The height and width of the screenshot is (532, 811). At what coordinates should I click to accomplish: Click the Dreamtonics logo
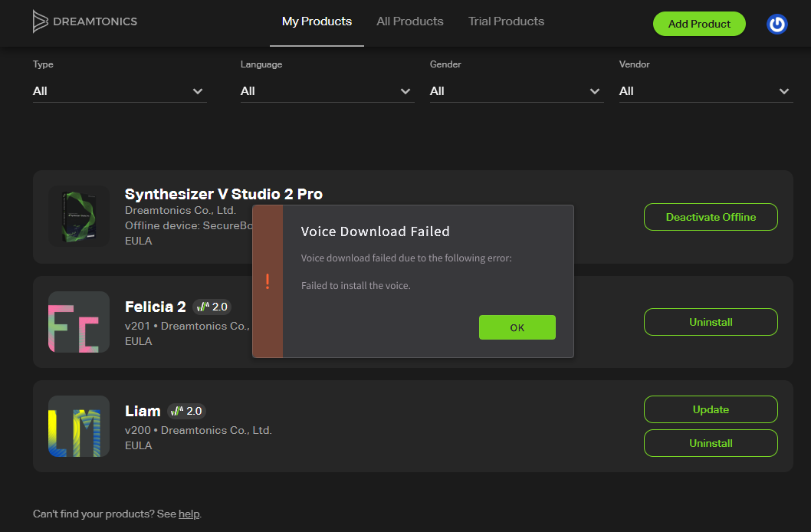pos(85,21)
